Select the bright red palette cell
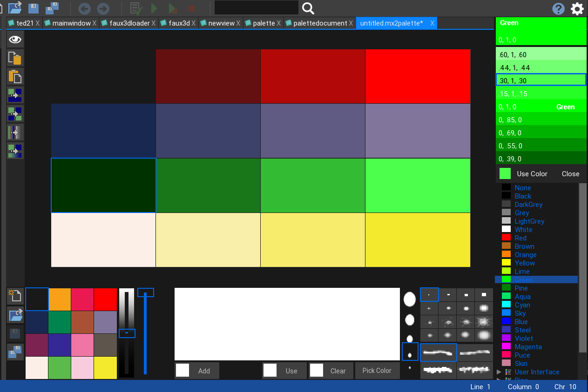The image size is (588, 392). coord(418,76)
